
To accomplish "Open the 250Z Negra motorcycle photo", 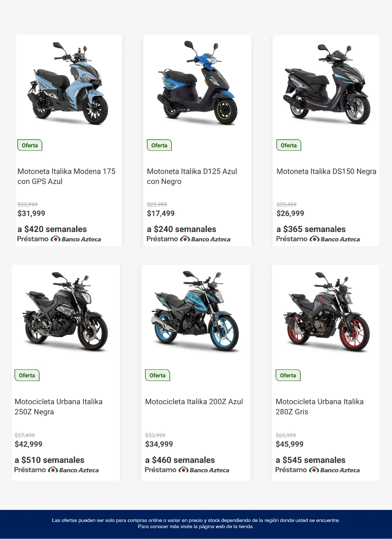I will pos(66,312).
